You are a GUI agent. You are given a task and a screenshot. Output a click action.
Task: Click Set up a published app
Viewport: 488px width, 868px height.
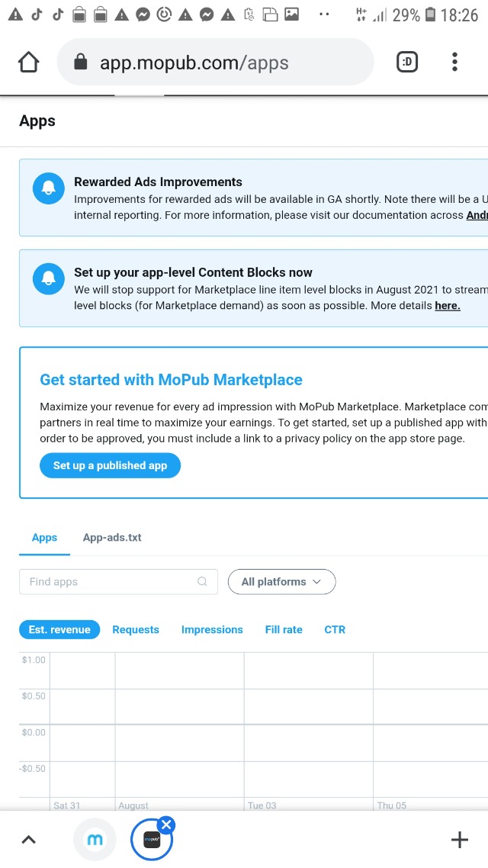coord(110,465)
